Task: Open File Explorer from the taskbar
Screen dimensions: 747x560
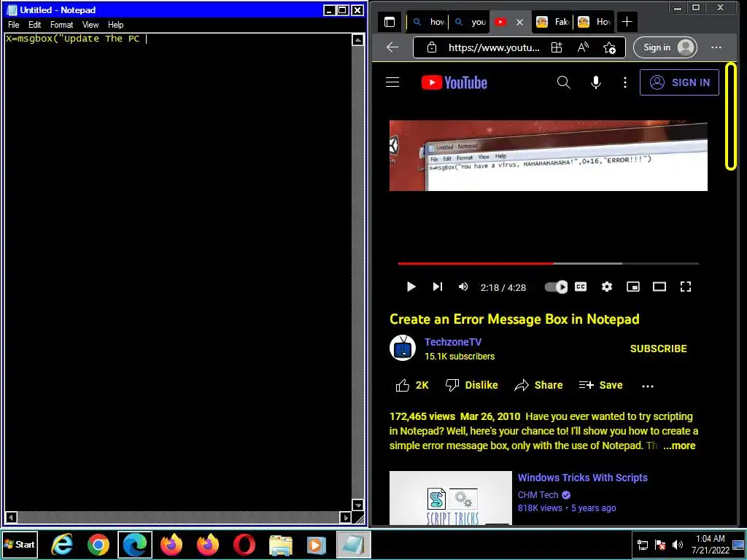Action: click(281, 544)
